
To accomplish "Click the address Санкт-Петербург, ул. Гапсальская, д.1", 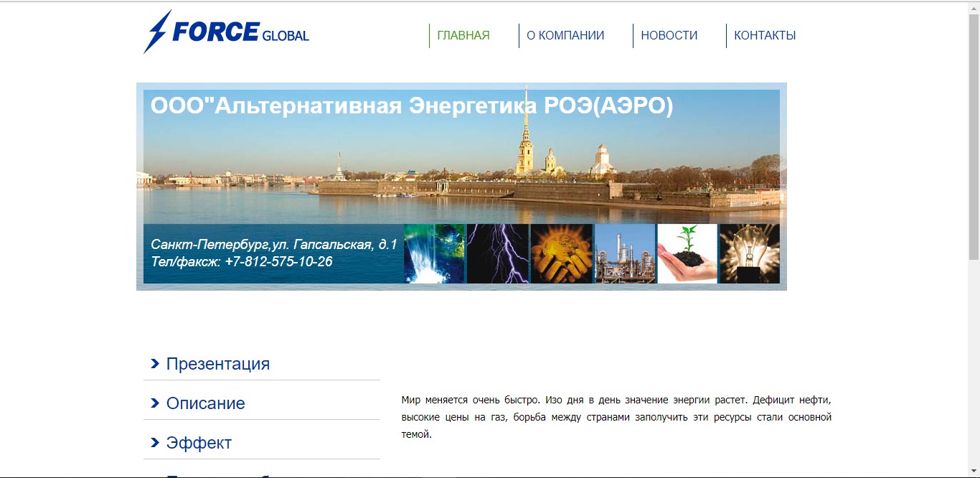I will tap(273, 245).
